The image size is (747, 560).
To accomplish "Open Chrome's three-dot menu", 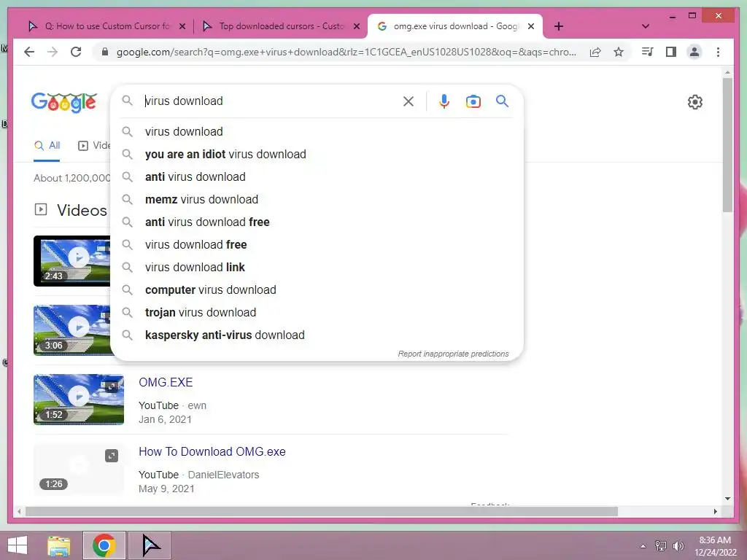I will [x=718, y=52].
